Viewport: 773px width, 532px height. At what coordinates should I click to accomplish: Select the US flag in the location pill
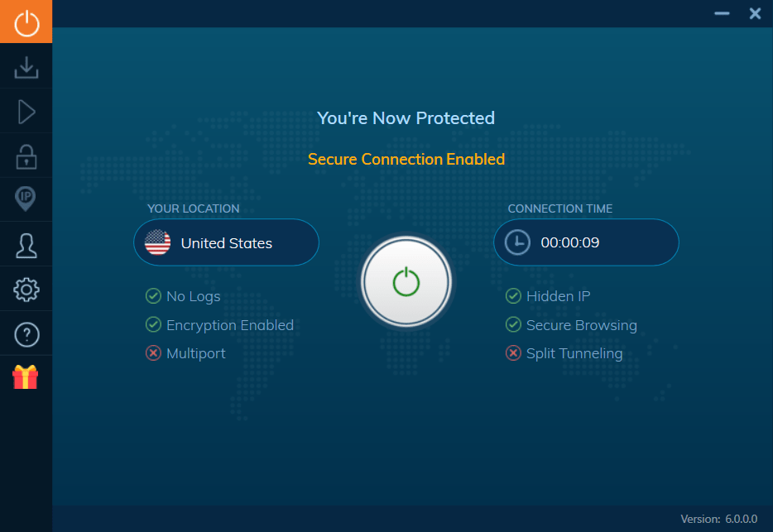[x=157, y=242]
